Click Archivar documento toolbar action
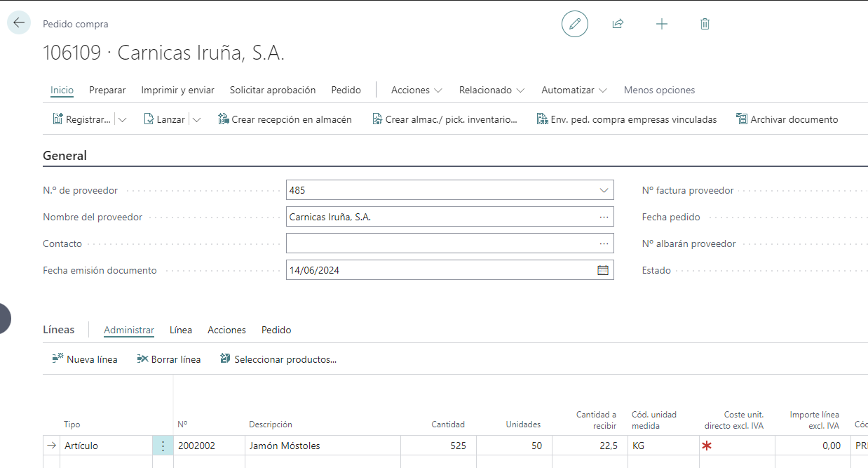 787,119
